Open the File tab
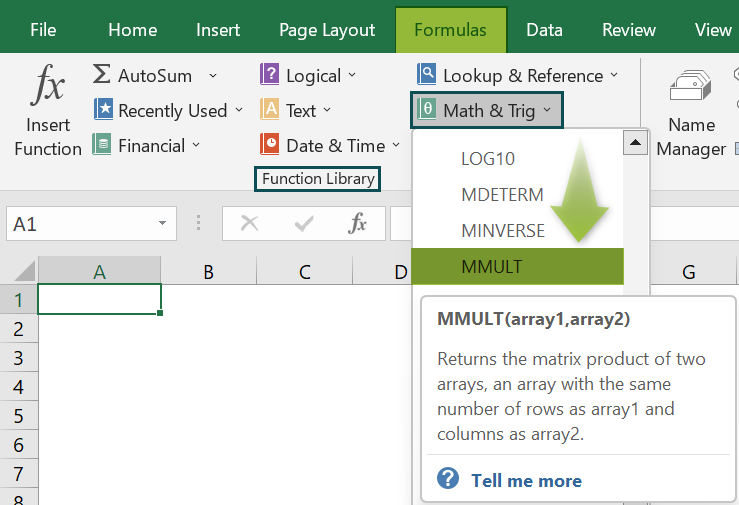 pyautogui.click(x=43, y=30)
